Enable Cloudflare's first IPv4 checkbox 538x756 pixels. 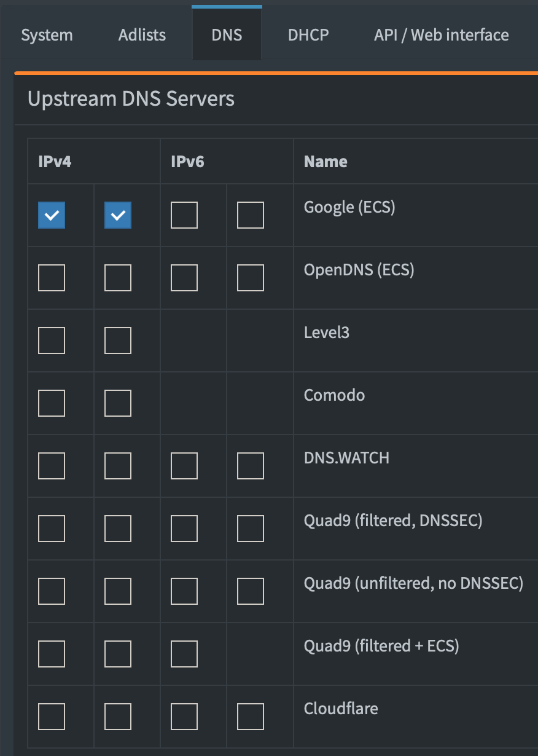point(52,717)
